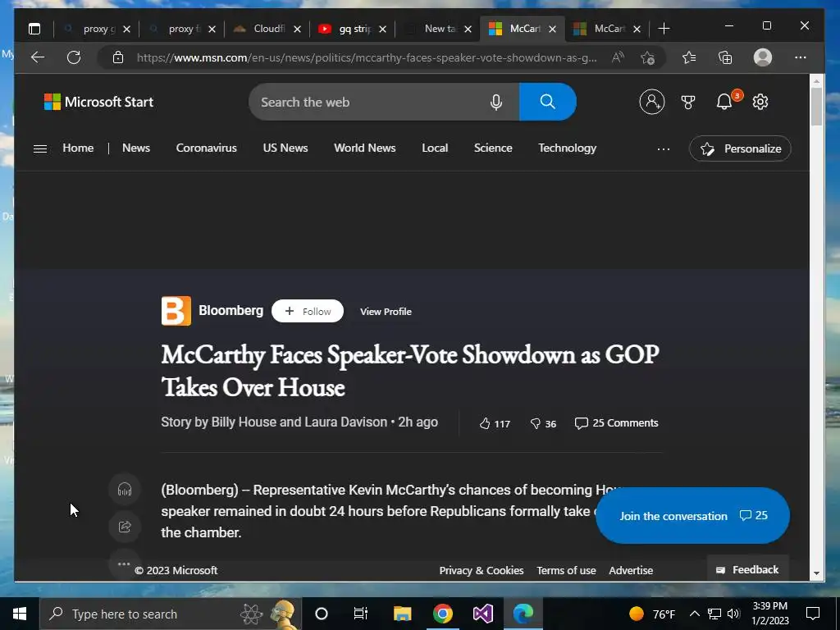Open the News section
Viewport: 840px width, 630px height.
pos(136,148)
